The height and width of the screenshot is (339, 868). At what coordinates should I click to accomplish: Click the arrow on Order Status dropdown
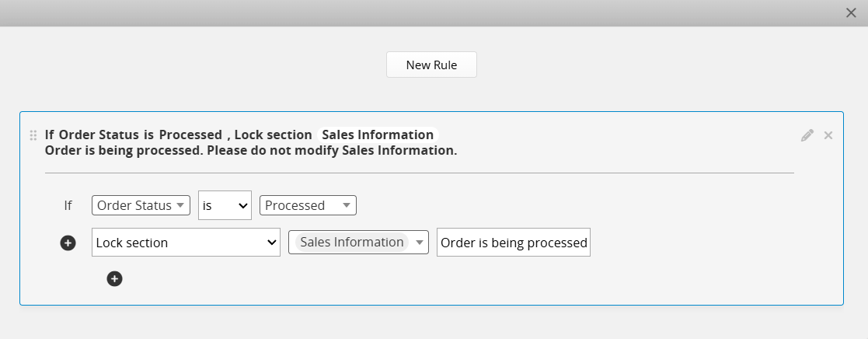click(180, 205)
